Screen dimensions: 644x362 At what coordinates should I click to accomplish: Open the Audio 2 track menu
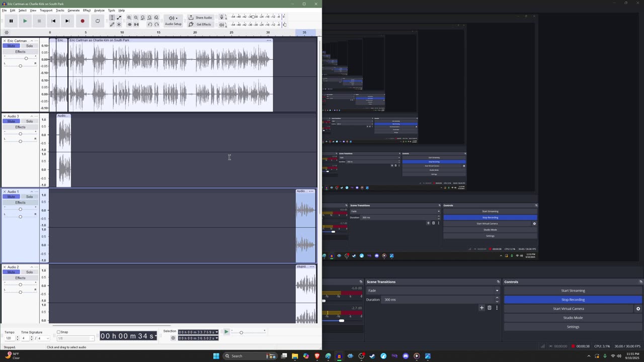click(36, 267)
